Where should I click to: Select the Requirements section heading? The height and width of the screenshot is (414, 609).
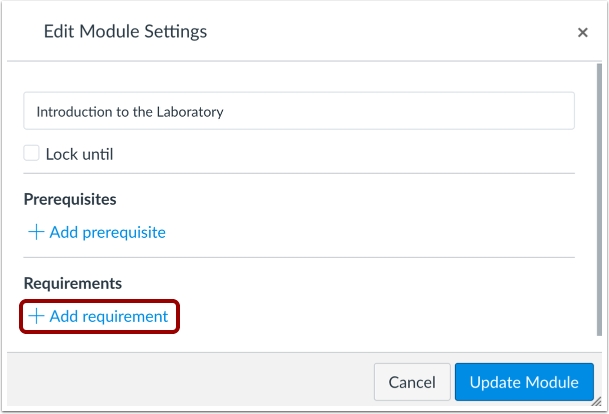click(x=73, y=284)
